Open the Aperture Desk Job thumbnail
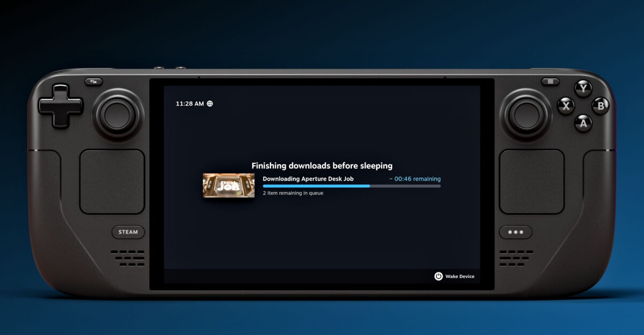This screenshot has height=335, width=644. tap(229, 185)
